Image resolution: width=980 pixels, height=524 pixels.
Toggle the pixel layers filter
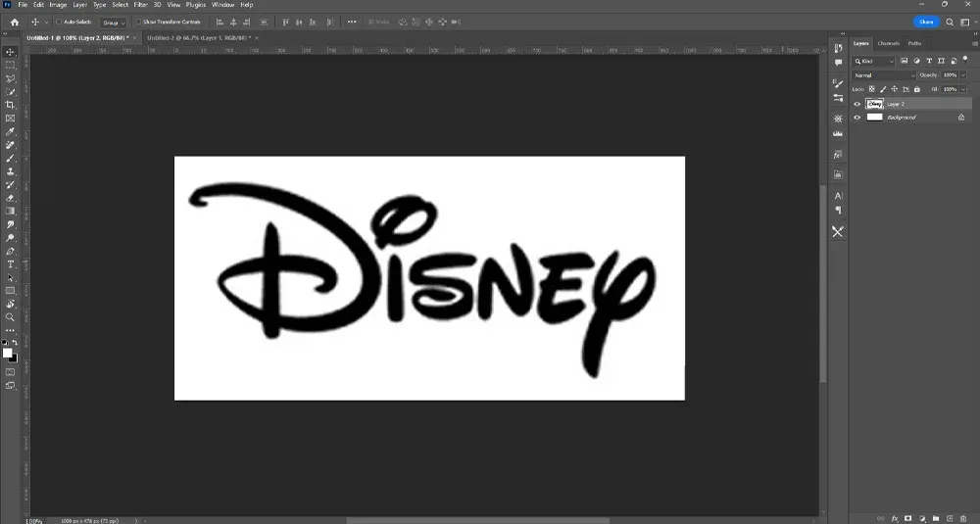pos(905,61)
